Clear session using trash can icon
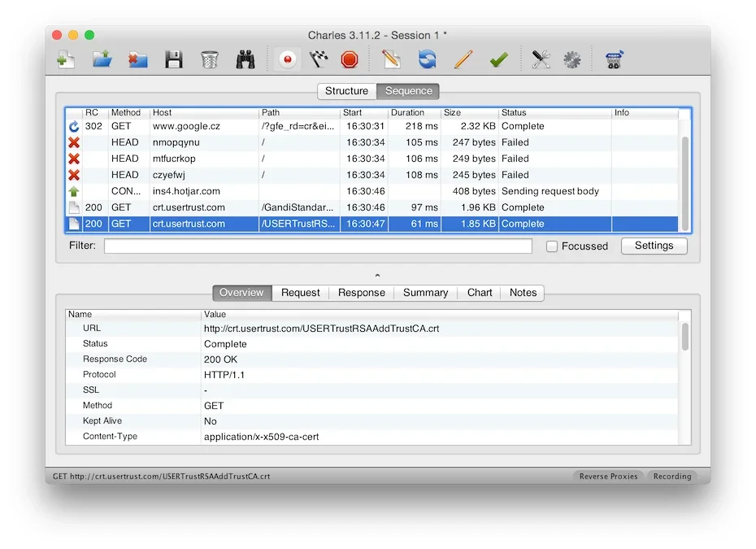 pos(209,60)
